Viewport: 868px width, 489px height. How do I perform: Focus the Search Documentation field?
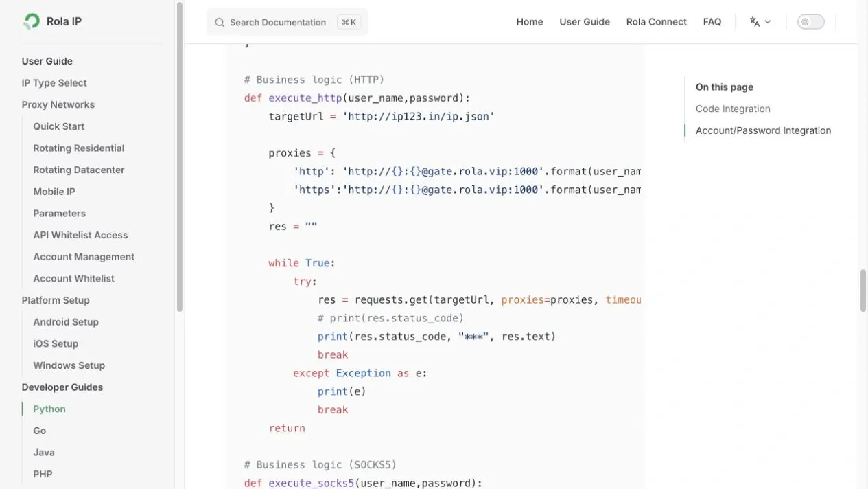[288, 22]
